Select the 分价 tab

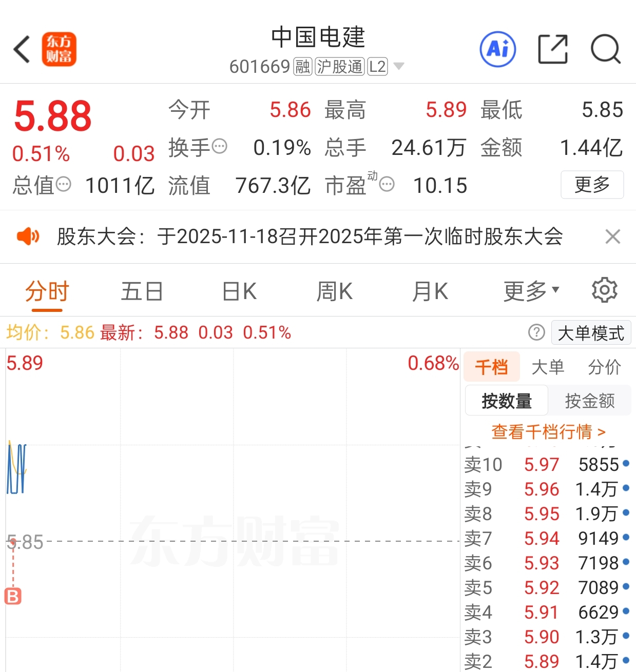[604, 367]
